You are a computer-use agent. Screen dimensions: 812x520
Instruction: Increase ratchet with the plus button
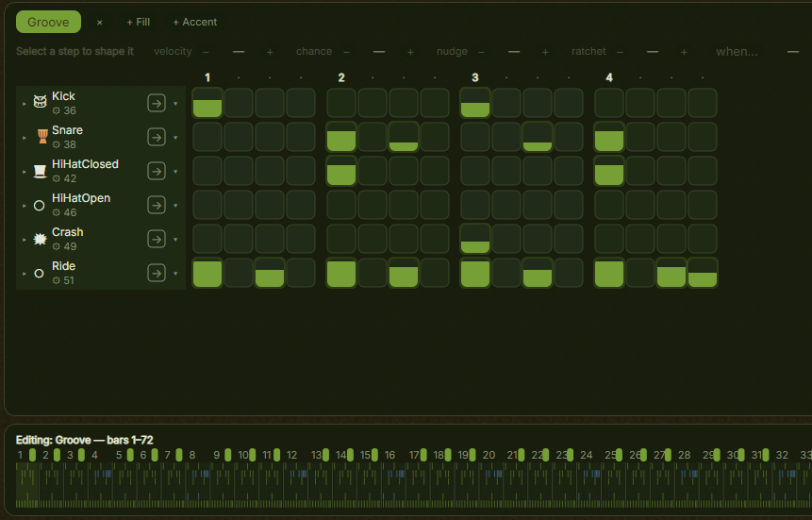coord(684,52)
